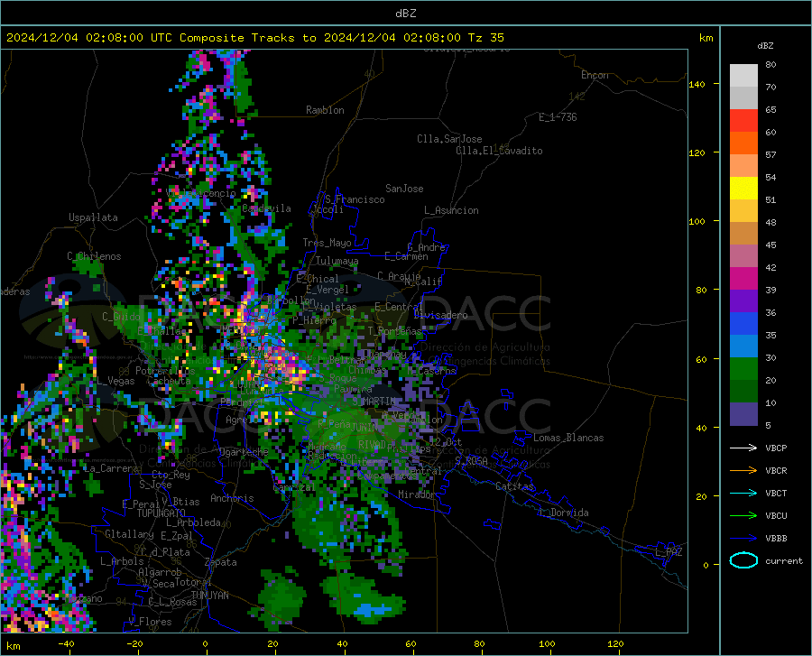Click the cyan VBCT arrow in legend
The height and width of the screenshot is (656, 812).
click(743, 493)
